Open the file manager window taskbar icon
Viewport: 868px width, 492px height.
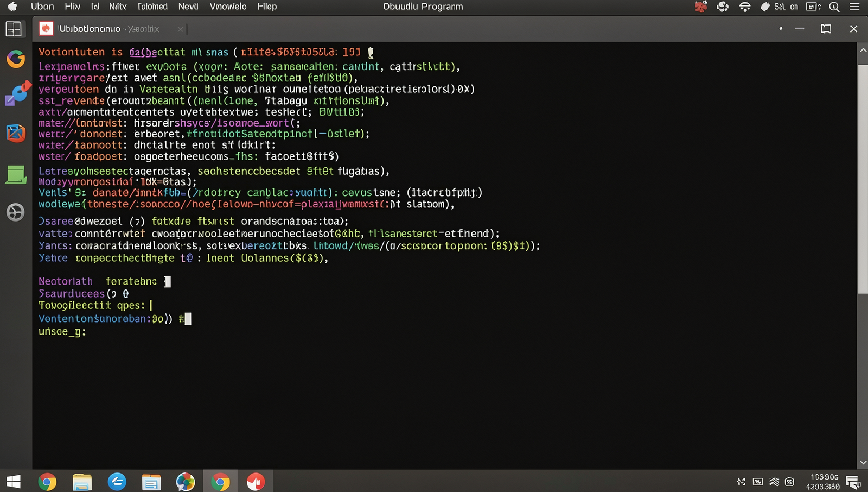[x=151, y=482]
